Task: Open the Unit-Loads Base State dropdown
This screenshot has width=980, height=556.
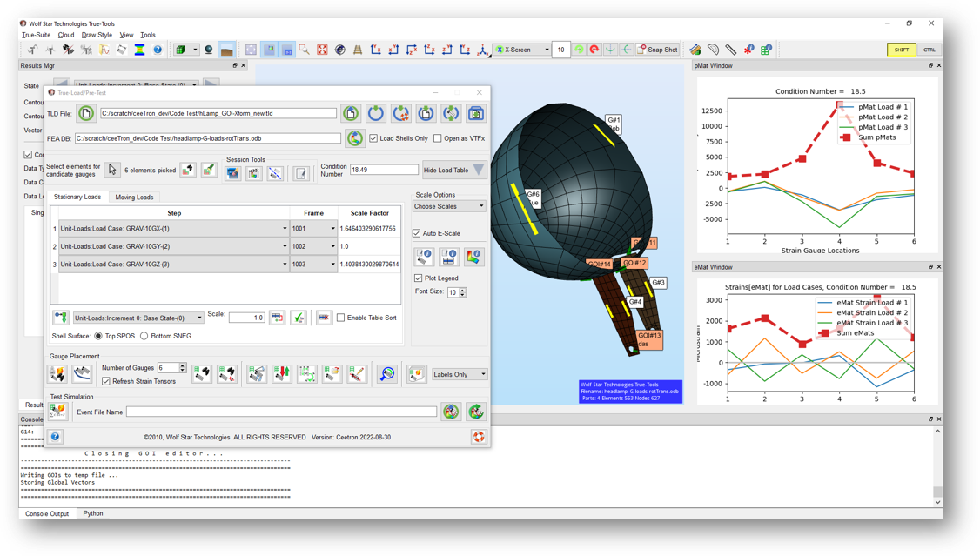Action: [138, 318]
